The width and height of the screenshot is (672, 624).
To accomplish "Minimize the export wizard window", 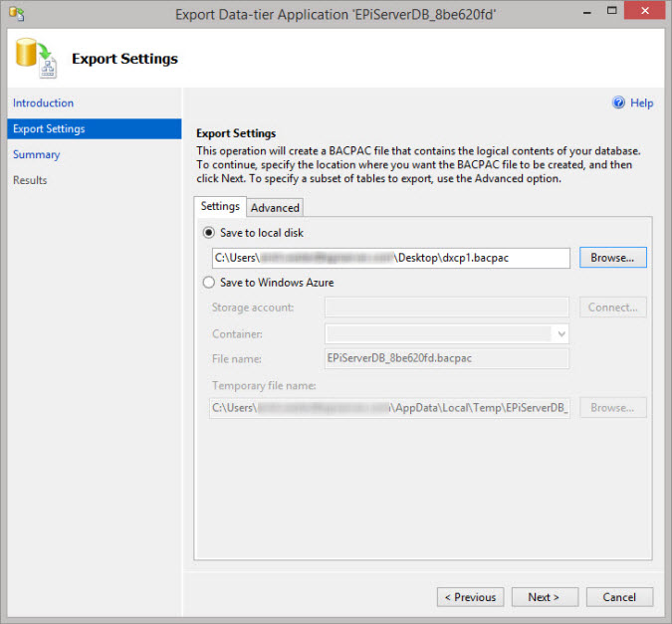I will pos(587,13).
